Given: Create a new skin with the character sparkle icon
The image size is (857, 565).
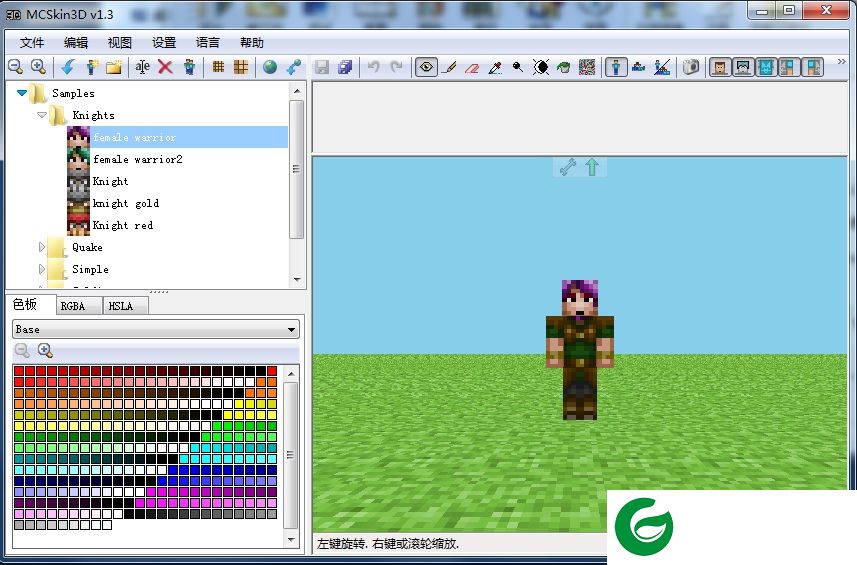Looking at the screenshot, I should tap(92, 67).
